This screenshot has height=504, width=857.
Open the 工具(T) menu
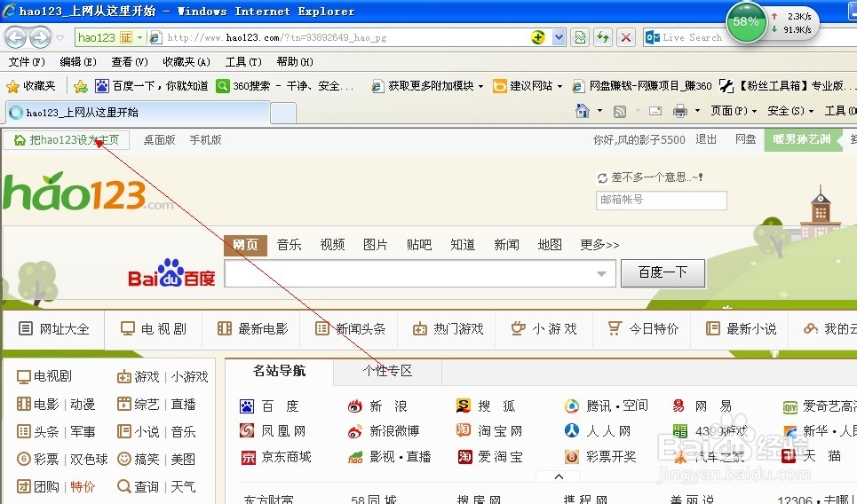pyautogui.click(x=243, y=62)
